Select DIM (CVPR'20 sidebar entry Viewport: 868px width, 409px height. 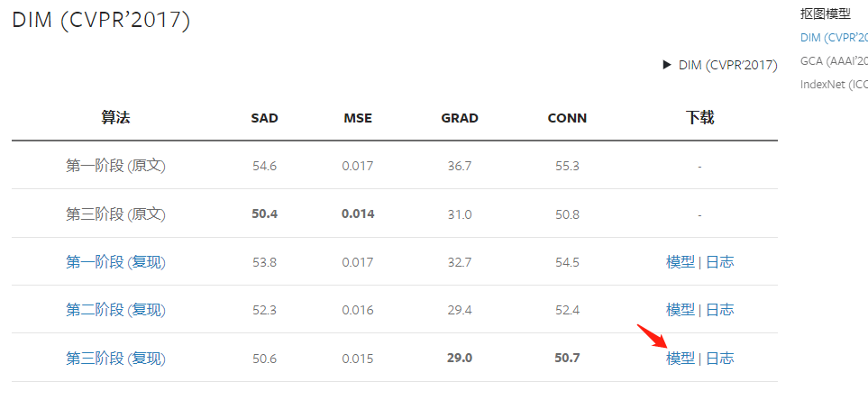click(x=834, y=38)
